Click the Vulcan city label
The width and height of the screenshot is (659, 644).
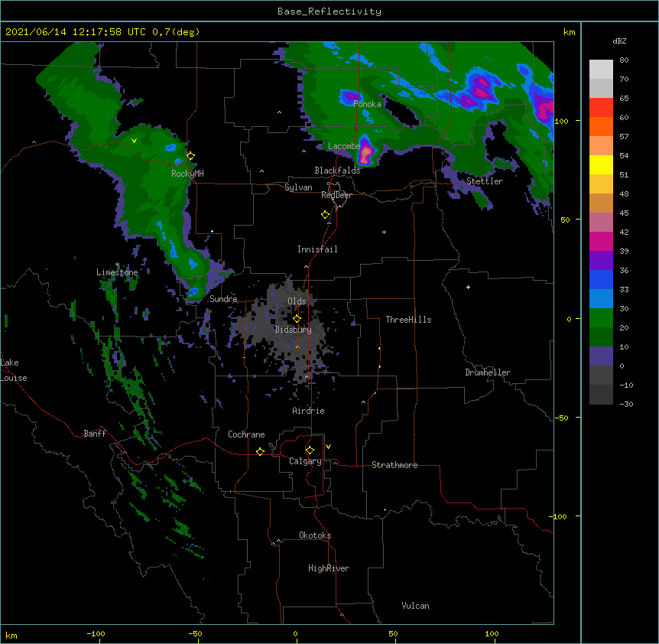click(x=415, y=606)
